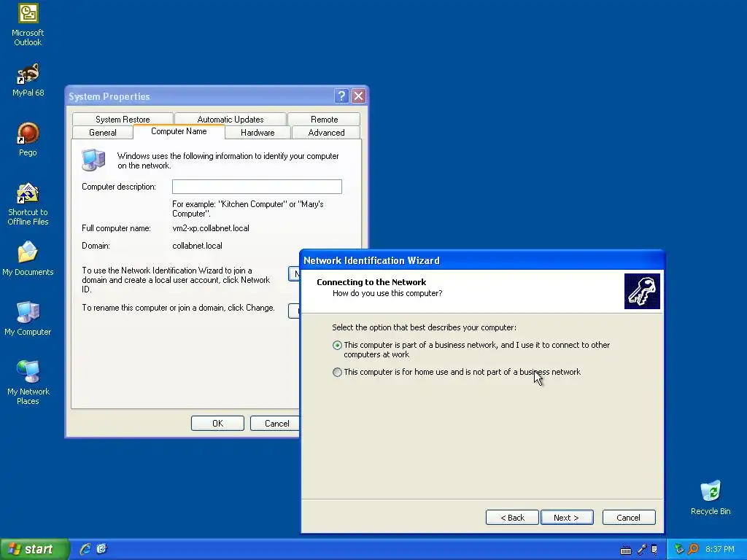Select the My Documents desktop icon
The width and height of the screenshot is (747, 560).
click(x=28, y=259)
